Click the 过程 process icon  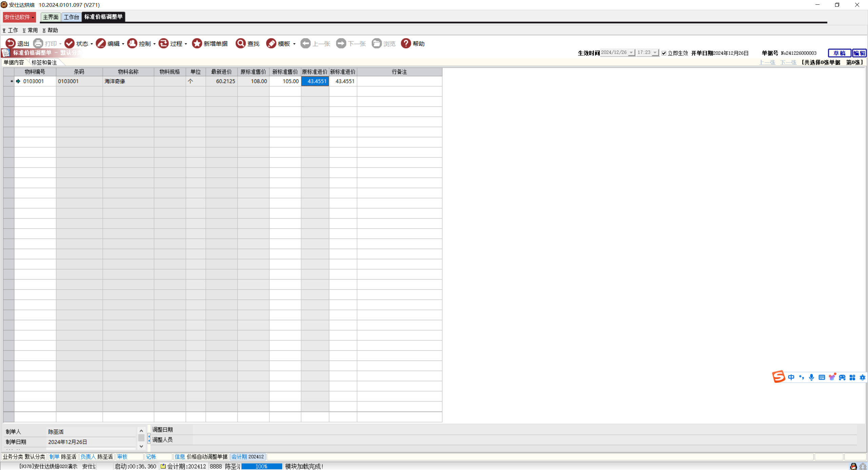(x=164, y=43)
